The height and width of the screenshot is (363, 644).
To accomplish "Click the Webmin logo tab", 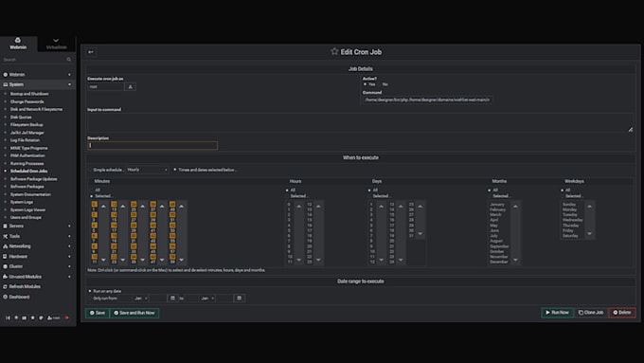I will click(18, 44).
